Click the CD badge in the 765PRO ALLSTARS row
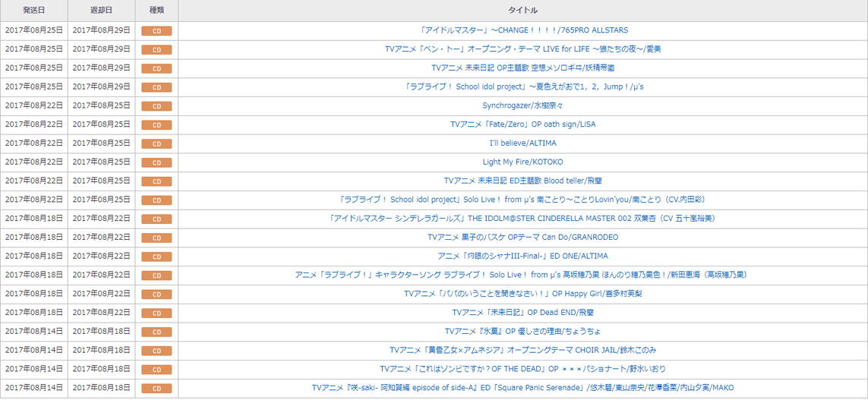Screen dimensions: 868x400 point(156,31)
